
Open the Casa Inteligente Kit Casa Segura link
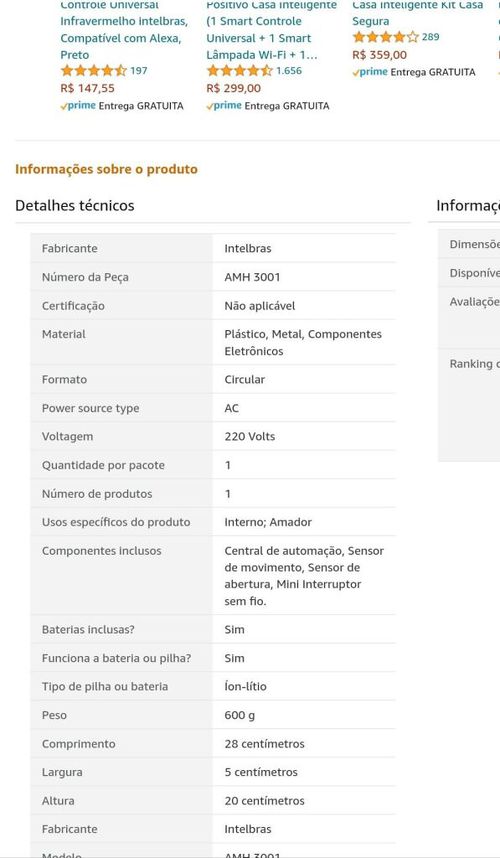[417, 14]
